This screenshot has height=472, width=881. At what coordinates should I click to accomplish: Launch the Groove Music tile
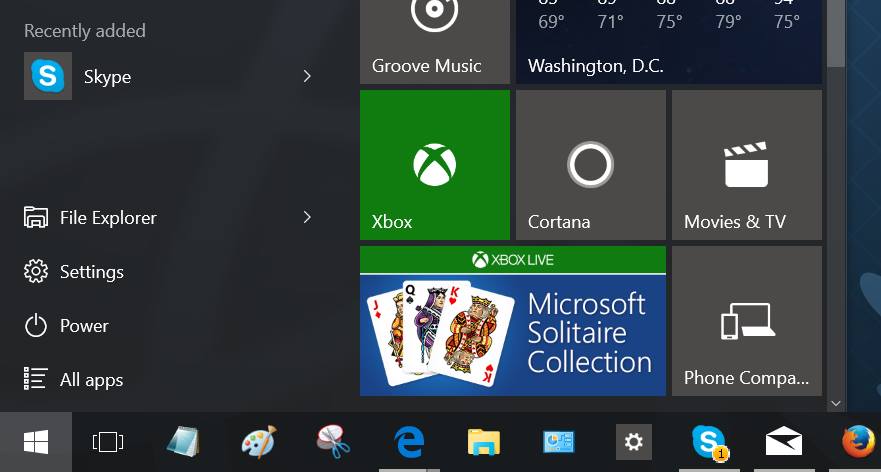[x=435, y=42]
